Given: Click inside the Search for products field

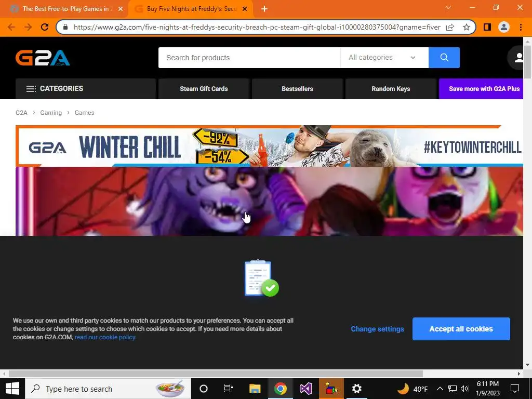Looking at the screenshot, I should click(249, 58).
